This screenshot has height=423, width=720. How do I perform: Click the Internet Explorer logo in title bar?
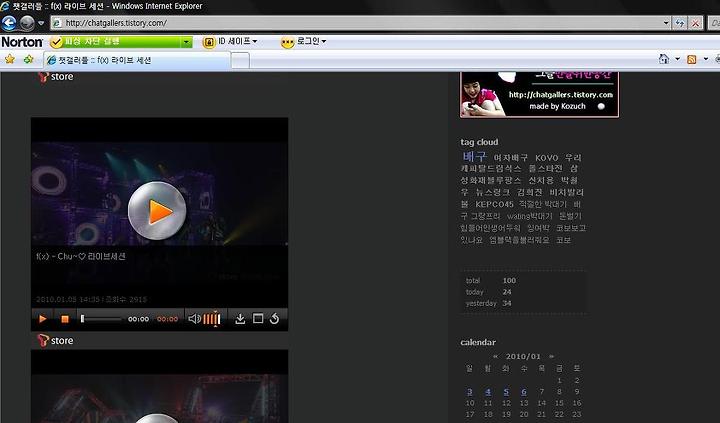pos(5,6)
